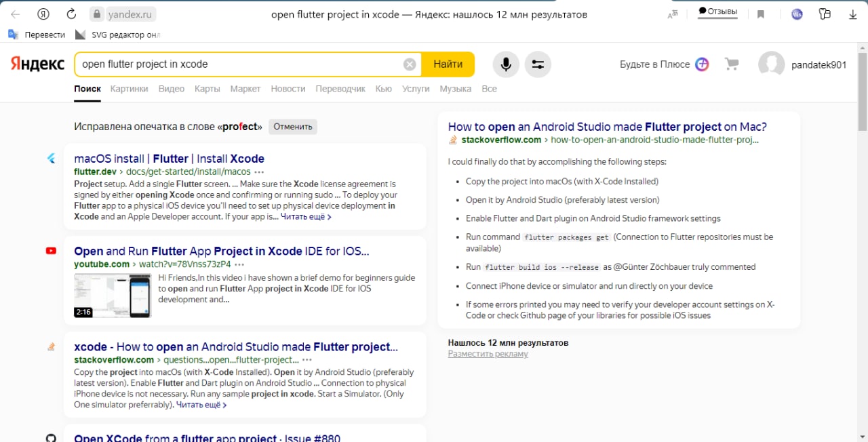Open the Все services tab
Viewport: 868px width, 442px height.
[489, 89]
